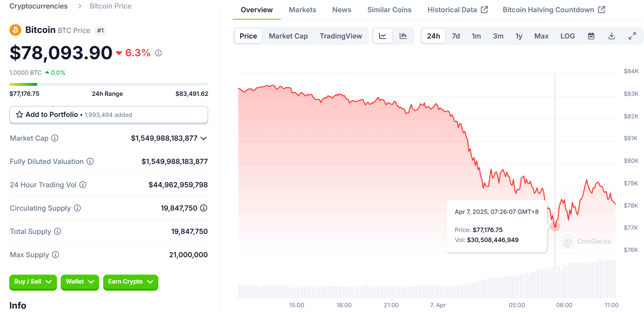The width and height of the screenshot is (644, 312).
Task: Click the volume bars under the chart
Action: [x=427, y=278]
